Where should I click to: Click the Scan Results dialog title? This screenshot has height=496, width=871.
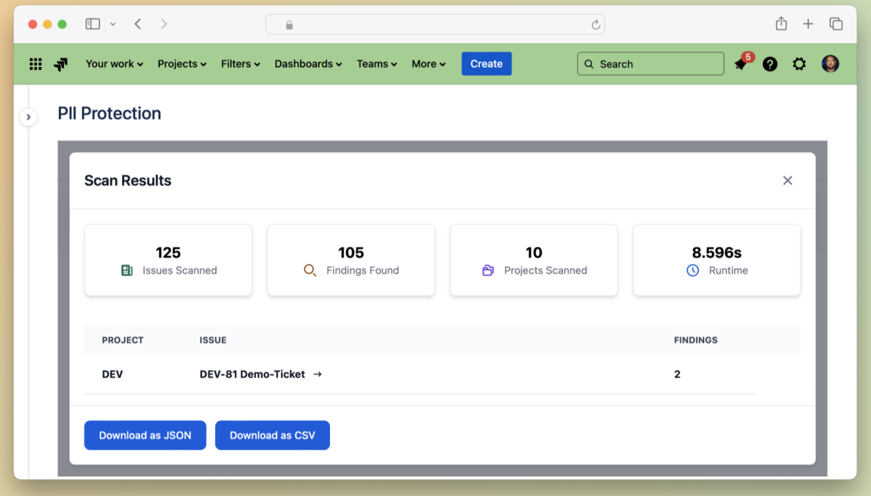(128, 181)
